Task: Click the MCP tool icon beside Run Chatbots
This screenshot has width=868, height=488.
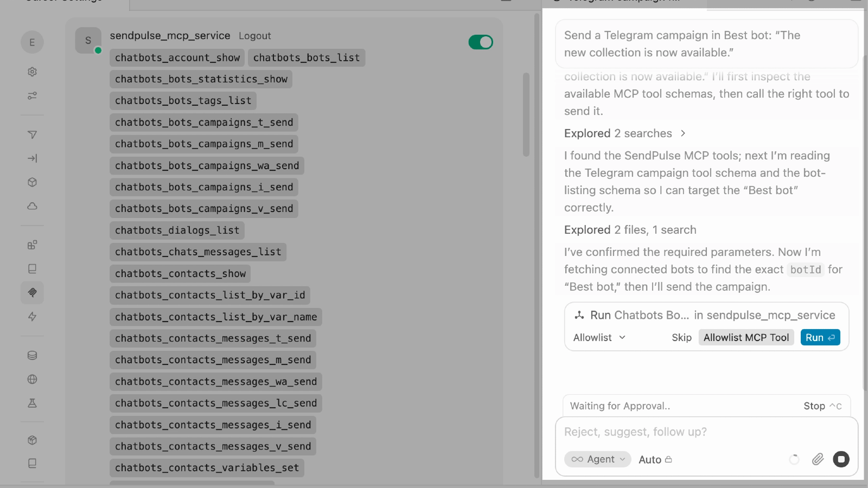Action: (x=579, y=315)
